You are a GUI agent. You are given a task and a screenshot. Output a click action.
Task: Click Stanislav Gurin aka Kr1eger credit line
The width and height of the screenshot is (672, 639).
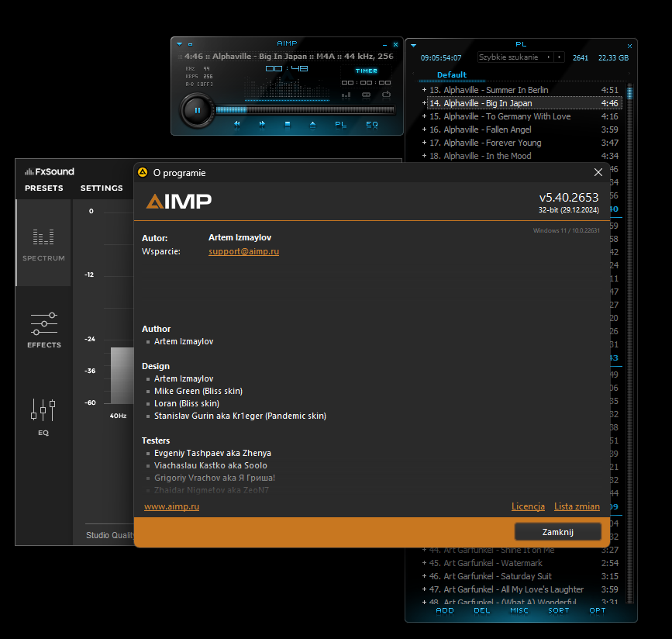240,416
